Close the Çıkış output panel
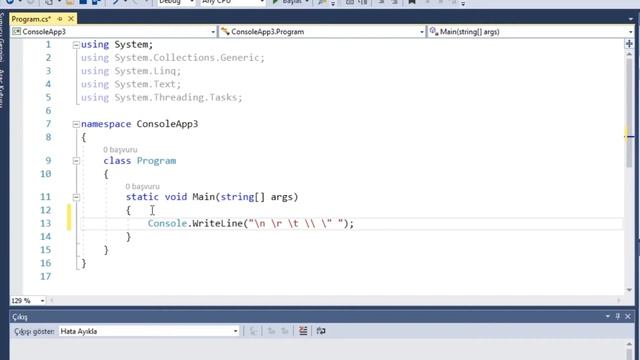This screenshot has height=360, width=640. (x=628, y=316)
